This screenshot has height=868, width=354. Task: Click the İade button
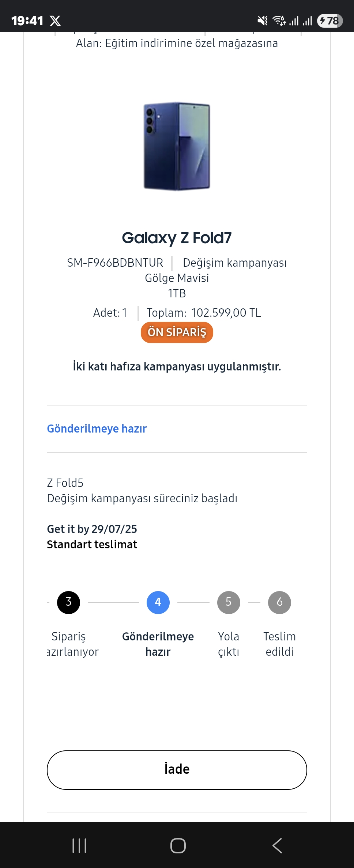[177, 770]
